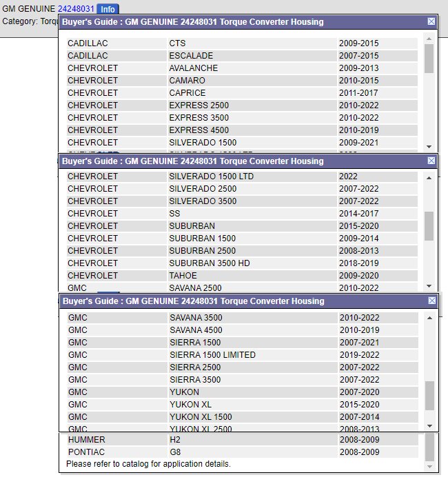Click scroll-down arrow beside the catalog note
Screen dimensions: 448x495
[429, 467]
